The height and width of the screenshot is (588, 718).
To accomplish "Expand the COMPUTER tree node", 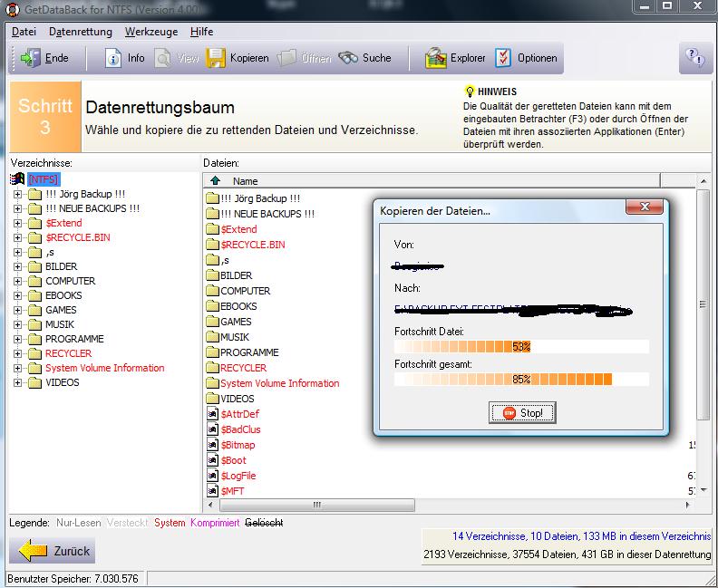I will click(x=17, y=281).
